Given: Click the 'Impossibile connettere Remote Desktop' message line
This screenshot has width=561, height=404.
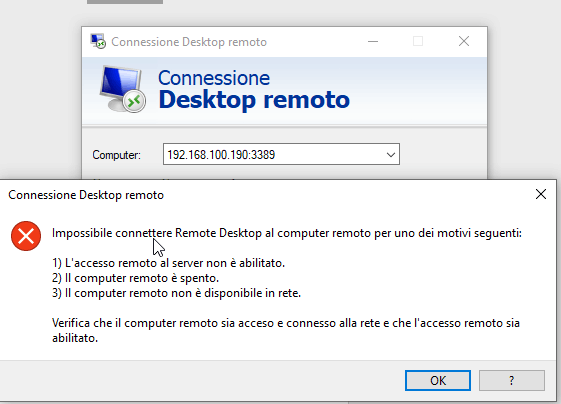Looking at the screenshot, I should pyautogui.click(x=287, y=233).
